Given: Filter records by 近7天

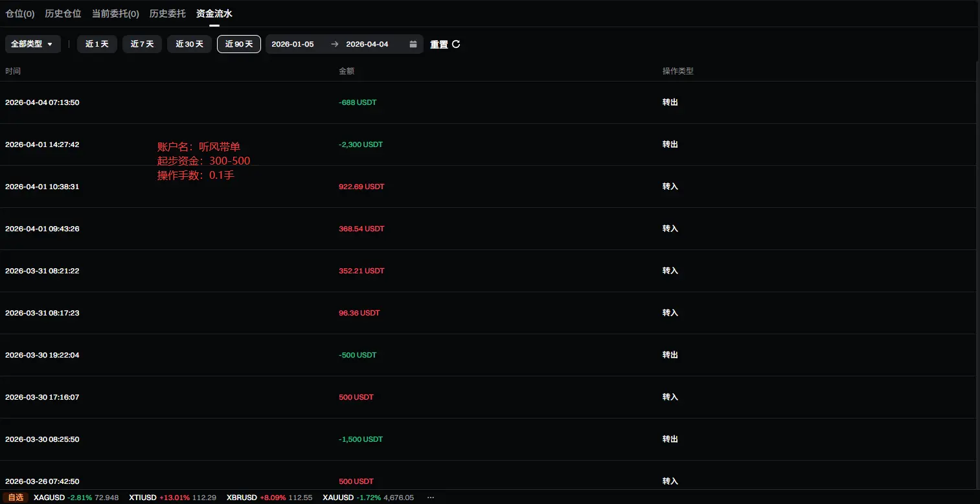Looking at the screenshot, I should pos(142,44).
